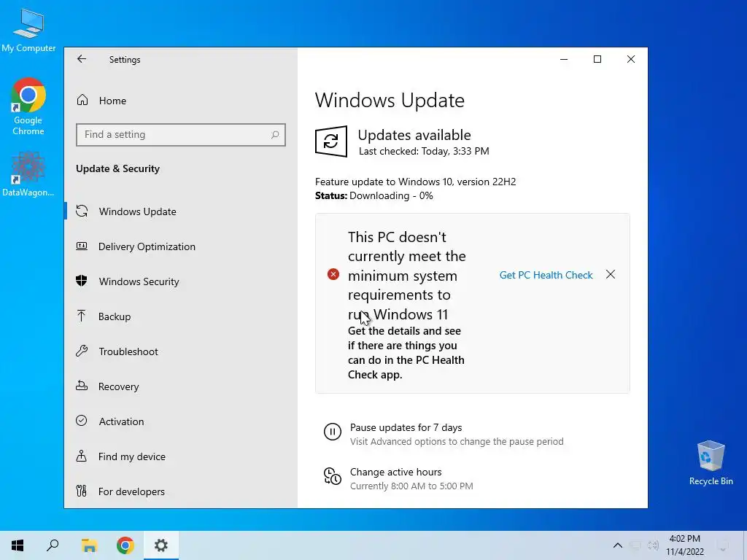Close the Settings window
The image size is (747, 560).
[631, 59]
